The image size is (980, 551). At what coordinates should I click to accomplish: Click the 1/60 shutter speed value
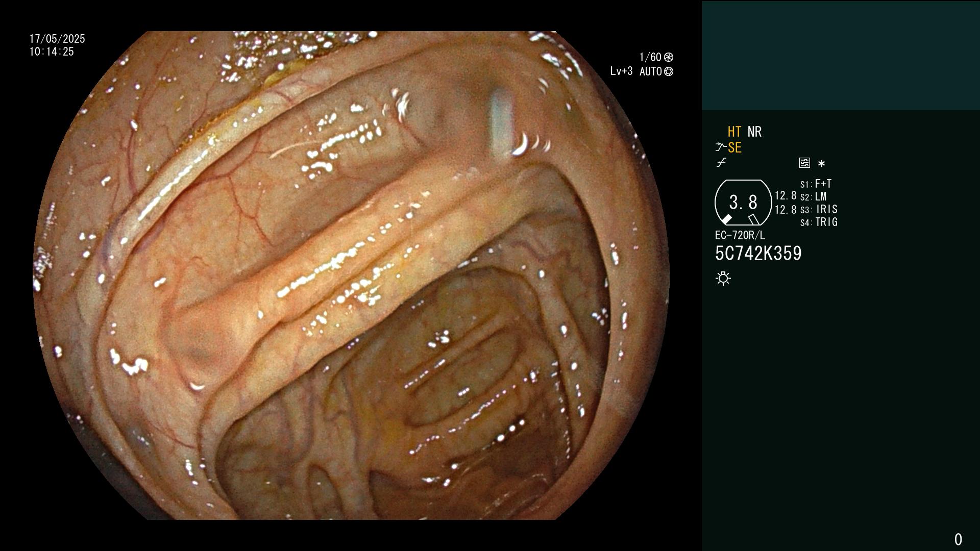coord(650,57)
